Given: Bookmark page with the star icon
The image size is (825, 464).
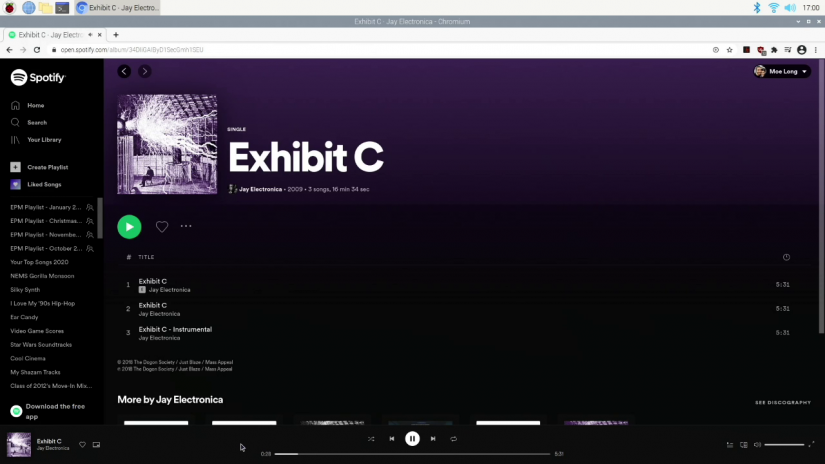Looking at the screenshot, I should pyautogui.click(x=729, y=50).
